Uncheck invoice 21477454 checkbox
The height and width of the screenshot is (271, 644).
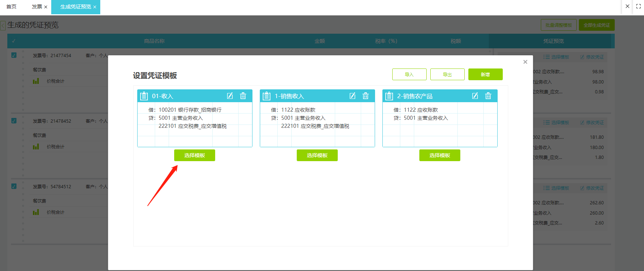(14, 55)
